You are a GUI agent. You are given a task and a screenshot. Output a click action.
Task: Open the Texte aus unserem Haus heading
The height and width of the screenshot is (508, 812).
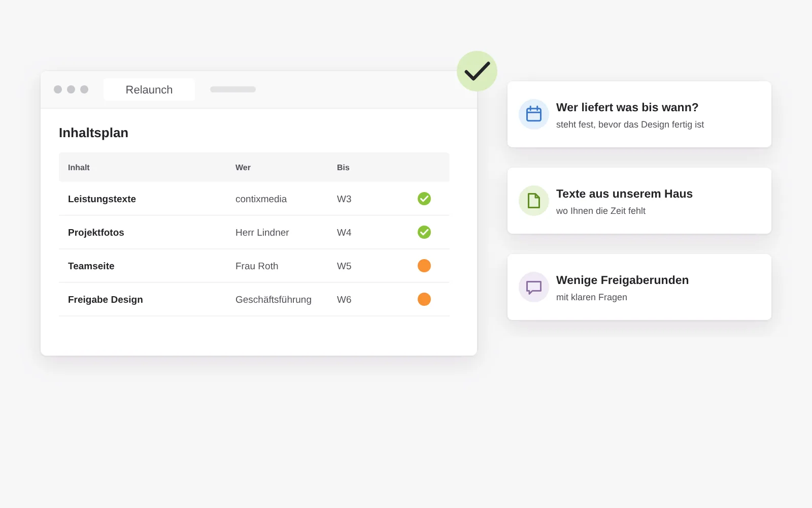[x=624, y=194]
